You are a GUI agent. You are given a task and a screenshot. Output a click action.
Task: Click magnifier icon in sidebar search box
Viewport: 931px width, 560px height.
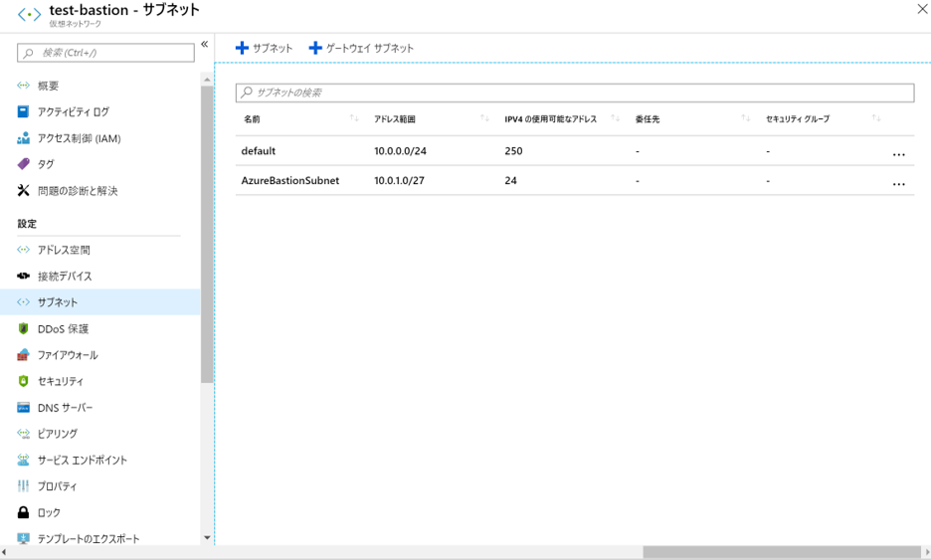tap(28, 53)
